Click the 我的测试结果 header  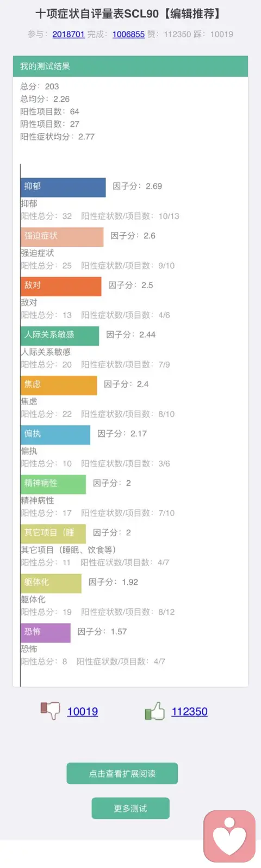pyautogui.click(x=130, y=66)
